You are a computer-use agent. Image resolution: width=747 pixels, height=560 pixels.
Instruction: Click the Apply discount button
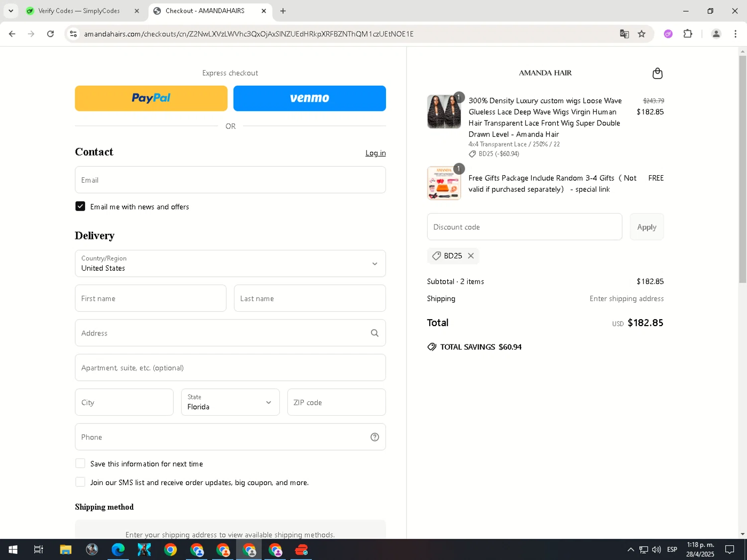pyautogui.click(x=646, y=227)
